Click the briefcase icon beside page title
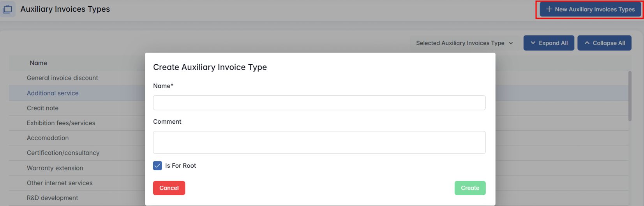Image resolution: width=644 pixels, height=206 pixels. [7, 9]
